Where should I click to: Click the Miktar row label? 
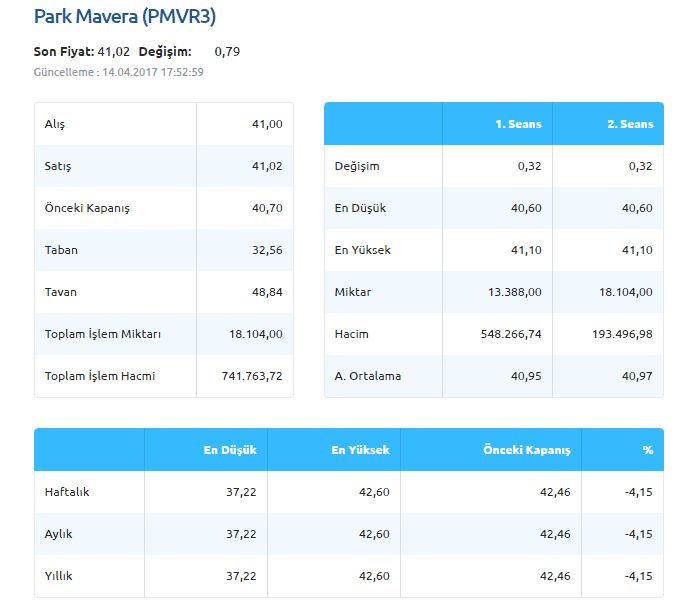[353, 292]
